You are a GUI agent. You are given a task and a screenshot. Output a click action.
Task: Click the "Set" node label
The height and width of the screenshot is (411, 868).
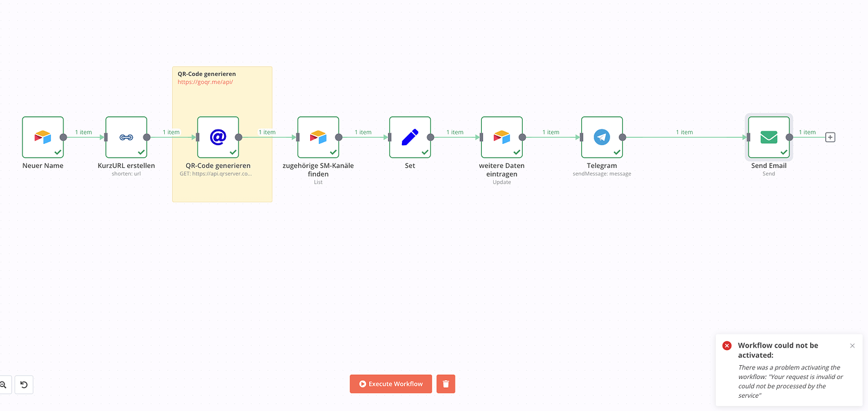pyautogui.click(x=410, y=166)
